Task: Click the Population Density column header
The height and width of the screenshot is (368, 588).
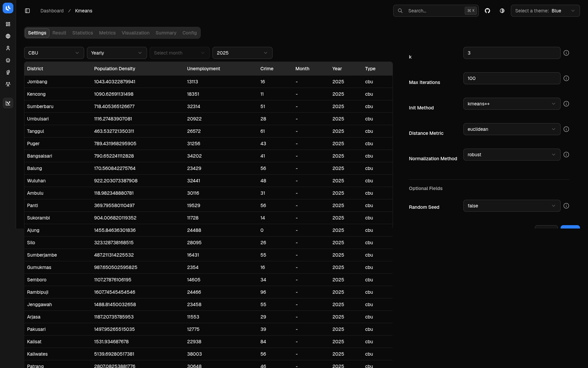Action: pyautogui.click(x=115, y=69)
